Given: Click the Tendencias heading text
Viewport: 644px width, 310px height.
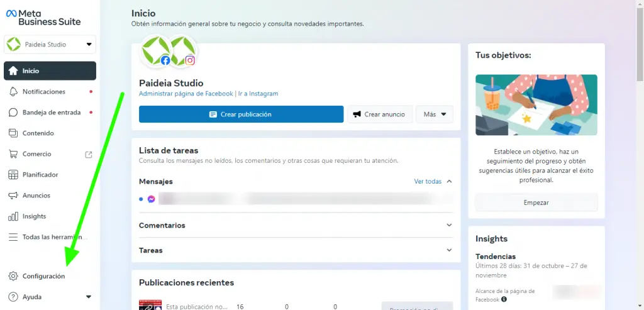Looking at the screenshot, I should click(x=496, y=257).
